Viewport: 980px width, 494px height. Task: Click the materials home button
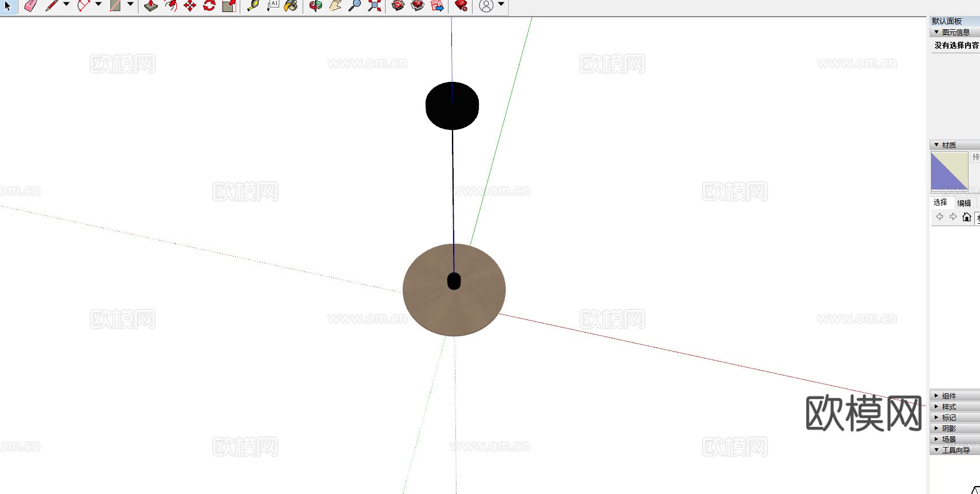pyautogui.click(x=966, y=217)
